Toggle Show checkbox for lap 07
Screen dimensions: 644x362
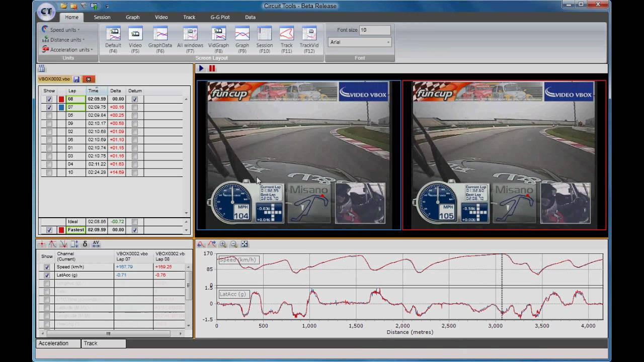click(49, 107)
